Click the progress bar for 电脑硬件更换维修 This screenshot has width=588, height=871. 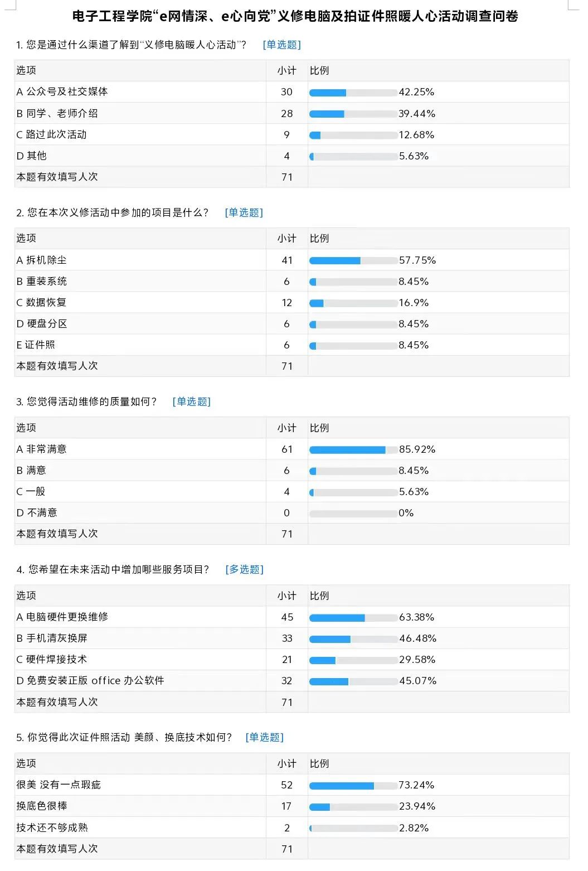(x=353, y=617)
